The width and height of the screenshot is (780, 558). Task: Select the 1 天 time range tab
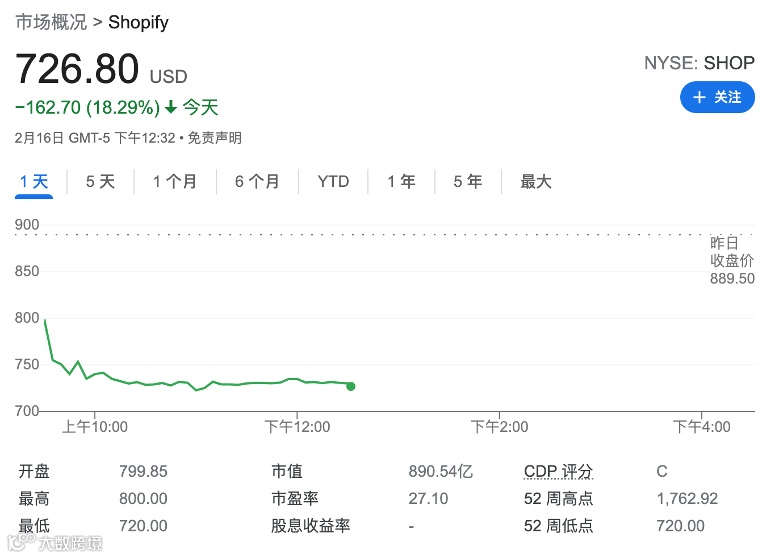pyautogui.click(x=34, y=182)
